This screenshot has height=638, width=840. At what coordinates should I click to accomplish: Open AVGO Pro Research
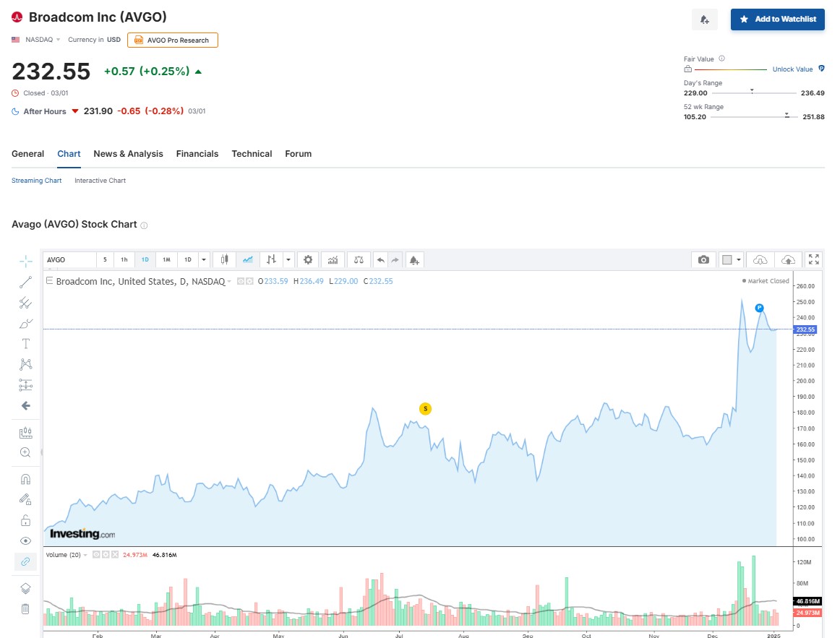(173, 40)
